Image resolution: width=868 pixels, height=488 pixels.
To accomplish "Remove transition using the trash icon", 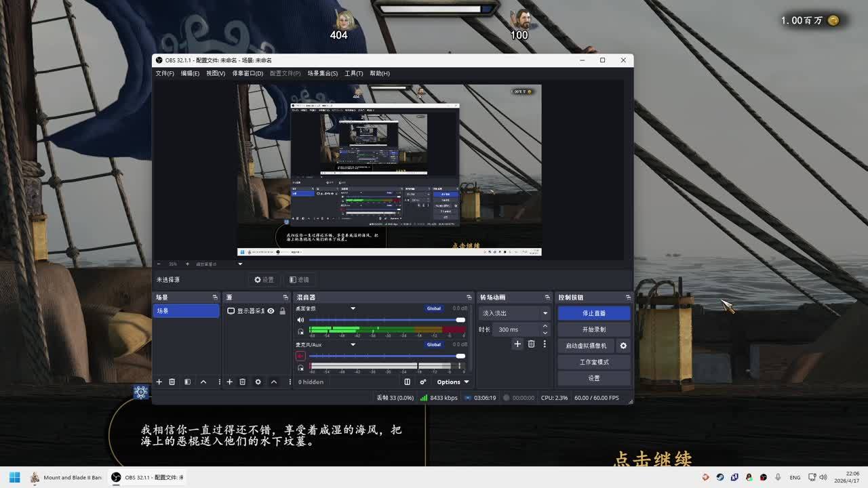I will coord(531,344).
